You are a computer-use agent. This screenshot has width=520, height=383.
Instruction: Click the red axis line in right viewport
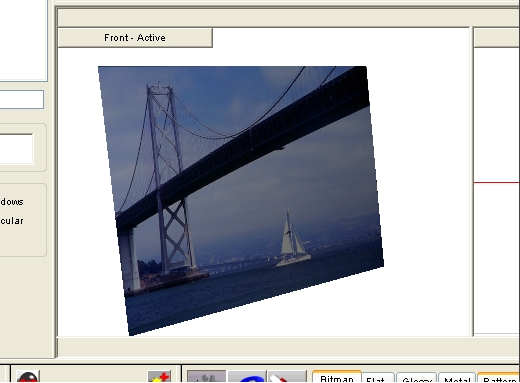coord(497,182)
